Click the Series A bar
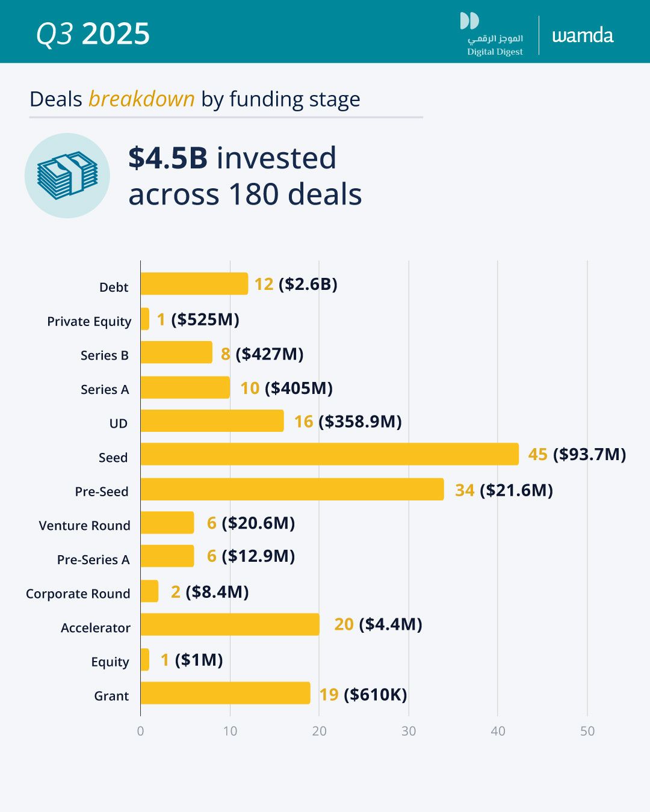The height and width of the screenshot is (812, 650). pos(185,387)
